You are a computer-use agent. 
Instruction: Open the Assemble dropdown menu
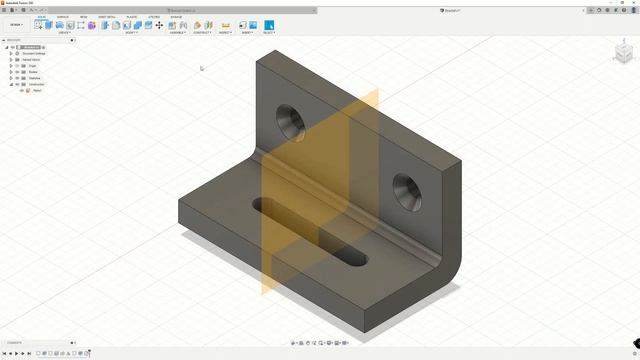(x=178, y=33)
